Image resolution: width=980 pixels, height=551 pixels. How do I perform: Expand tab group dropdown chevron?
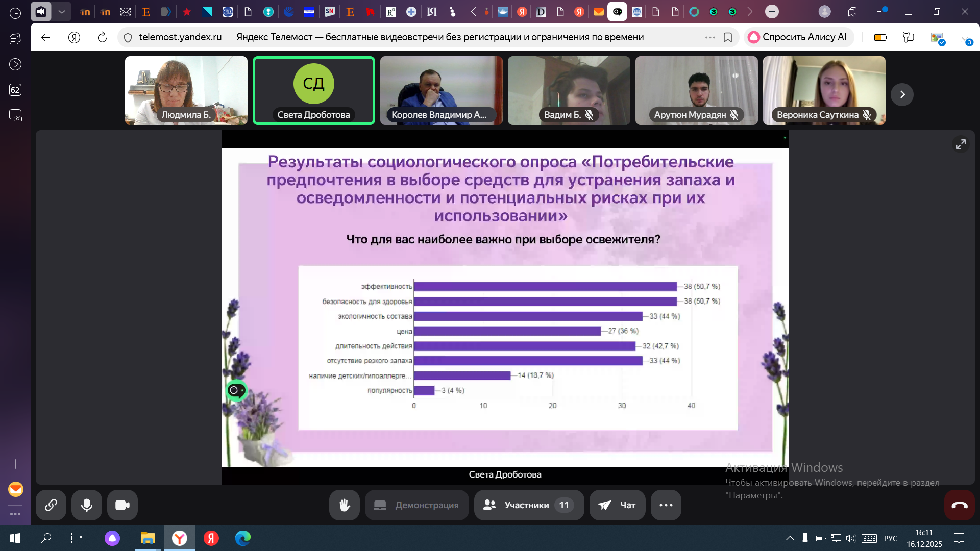[x=62, y=11]
